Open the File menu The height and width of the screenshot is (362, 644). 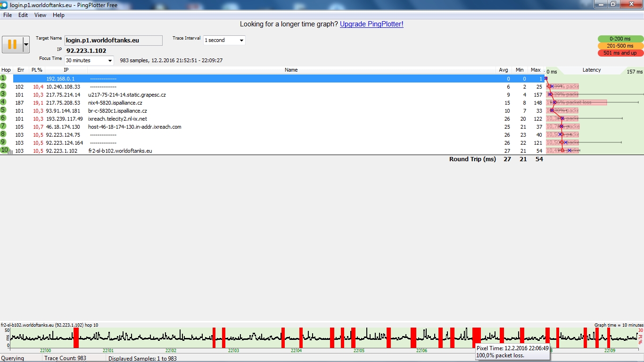click(8, 15)
